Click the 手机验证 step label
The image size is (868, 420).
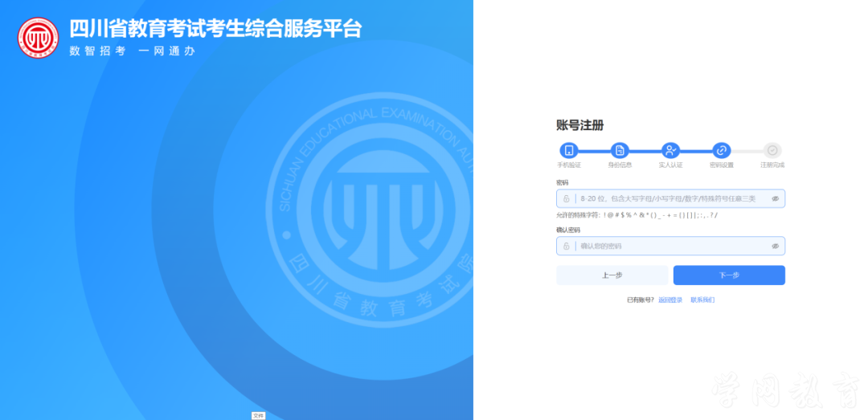click(x=568, y=165)
